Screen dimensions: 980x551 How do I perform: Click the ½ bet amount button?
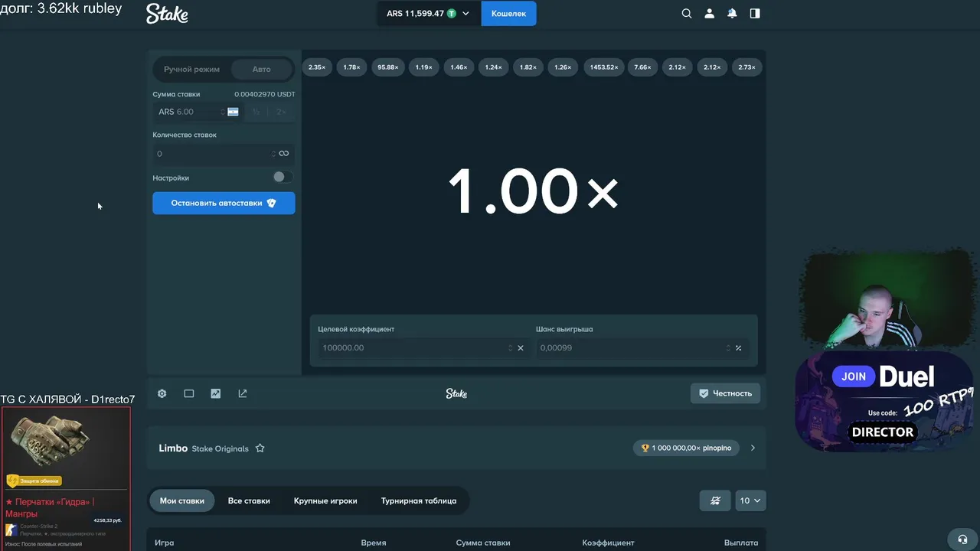point(256,112)
